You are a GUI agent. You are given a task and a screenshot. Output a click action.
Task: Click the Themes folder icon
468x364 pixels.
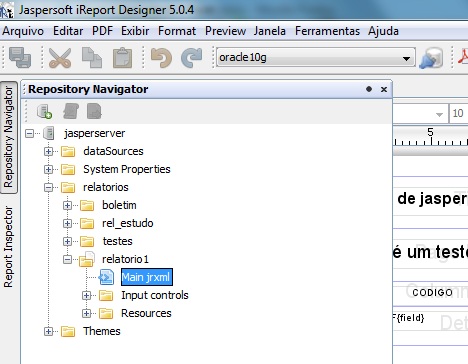pos(68,331)
